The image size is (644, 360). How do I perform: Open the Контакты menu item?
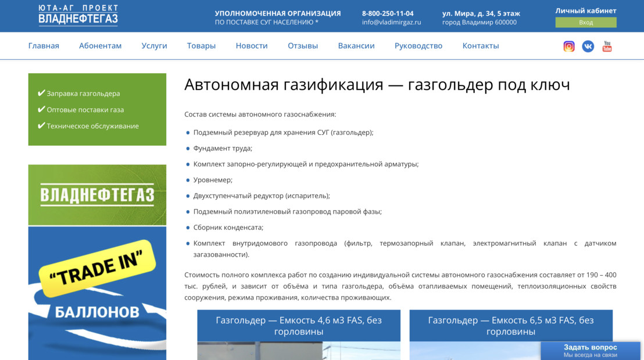point(481,45)
